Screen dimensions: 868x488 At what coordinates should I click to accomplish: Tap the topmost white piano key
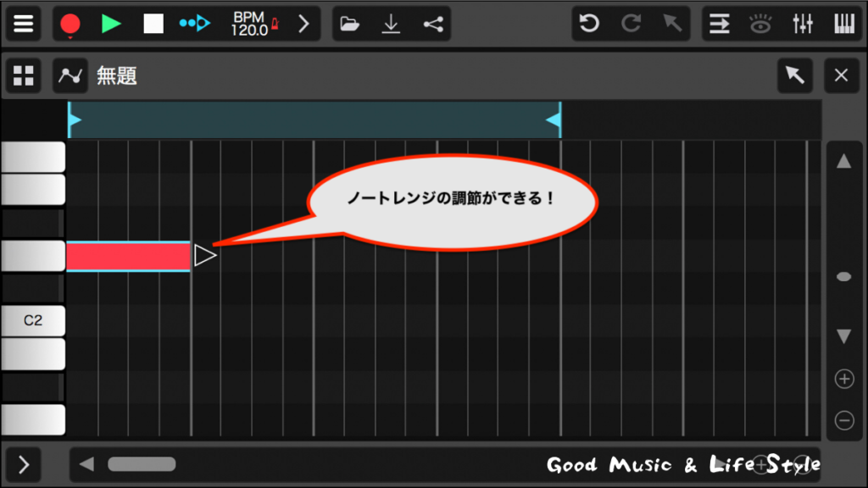pyautogui.click(x=33, y=157)
